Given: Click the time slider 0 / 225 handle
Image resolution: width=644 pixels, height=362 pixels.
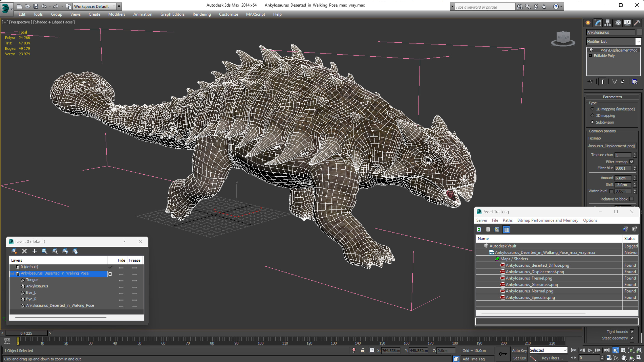Looking at the screenshot, I should (26, 333).
